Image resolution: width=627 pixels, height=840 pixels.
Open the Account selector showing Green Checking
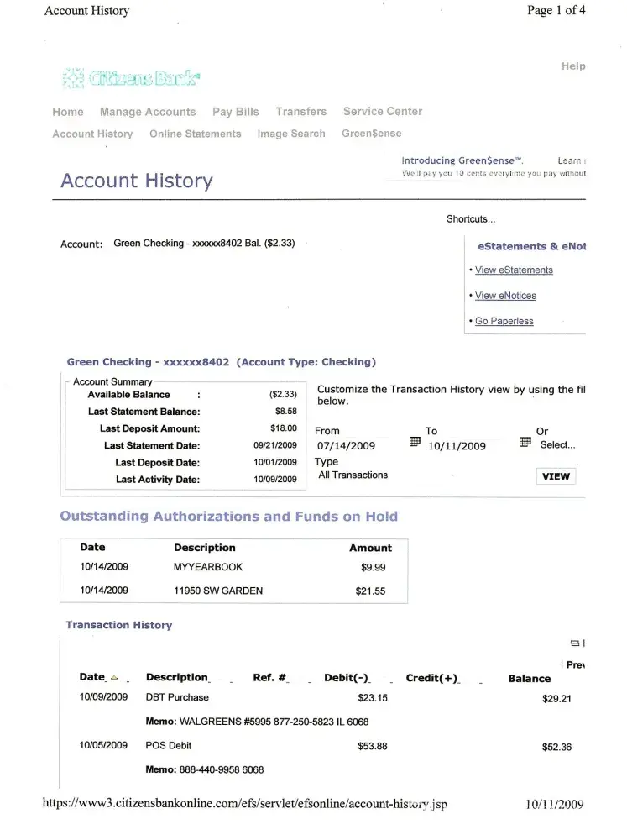click(x=204, y=244)
